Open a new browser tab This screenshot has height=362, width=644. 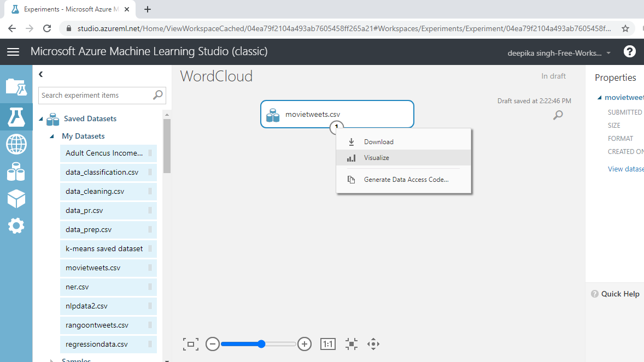[x=148, y=9]
